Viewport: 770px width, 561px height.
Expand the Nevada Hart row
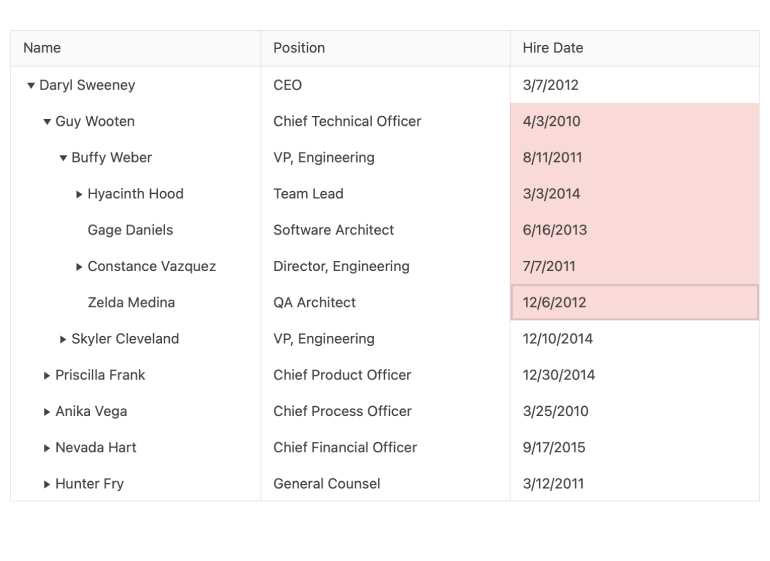pos(47,448)
